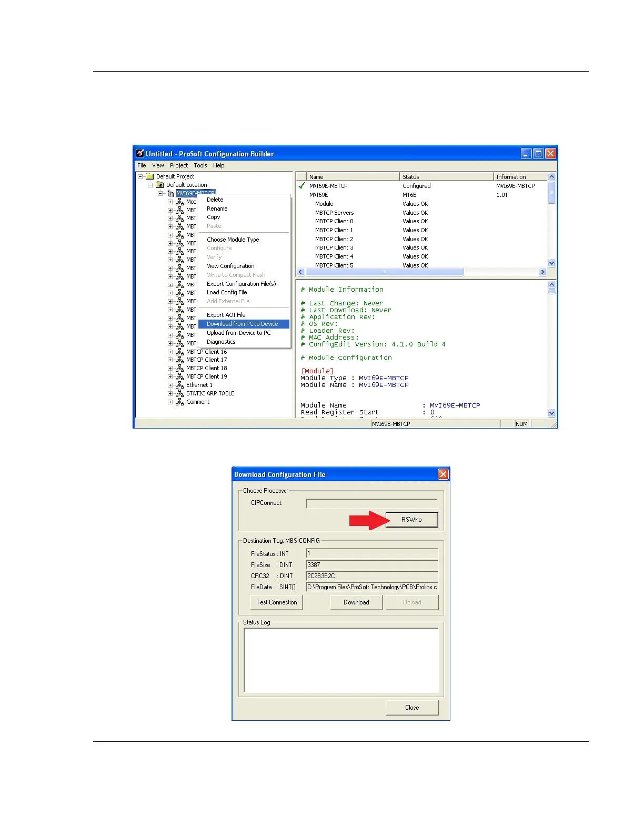Choose Upload from Device to PC
Screen dimensions: 644x834
coord(244,333)
